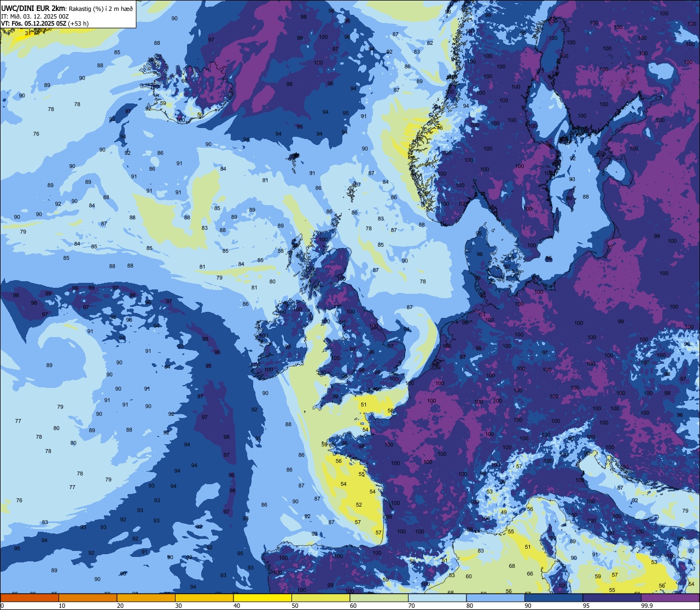Click the 10-20% orange legend swatch
The height and width of the screenshot is (610, 700).
87,597
